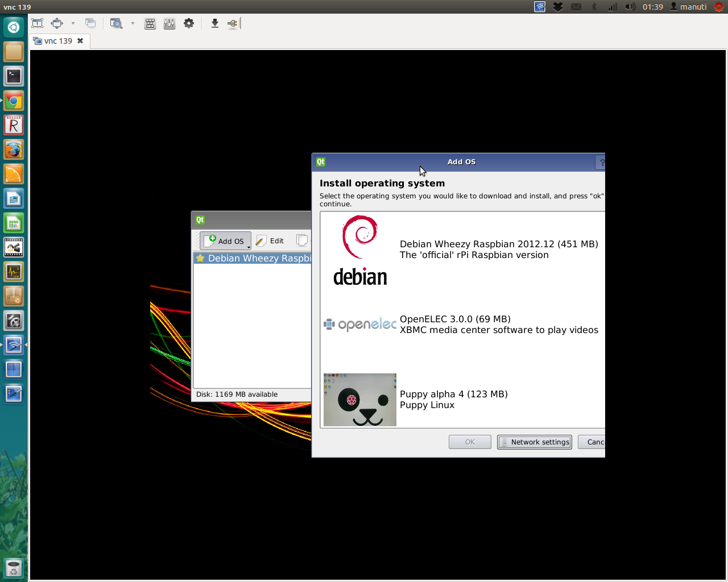The width and height of the screenshot is (728, 582).
Task: Open Google Chrome from the launcher
Action: (x=14, y=101)
